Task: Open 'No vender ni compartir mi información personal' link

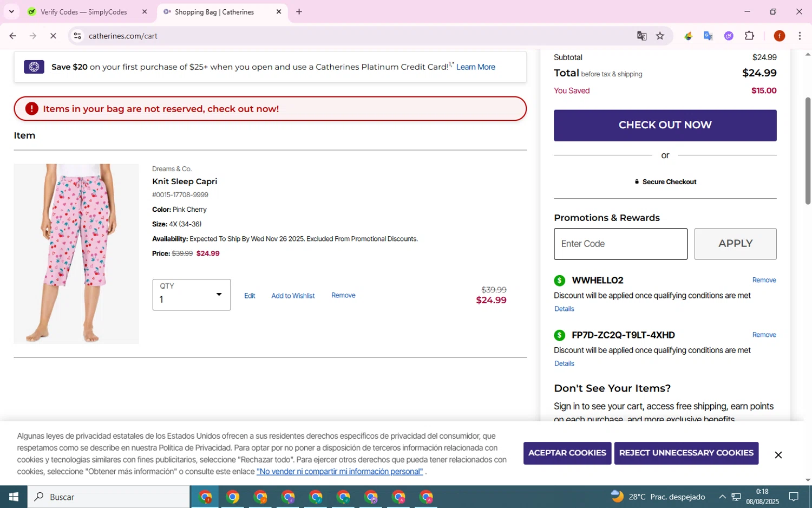Action: (339, 472)
